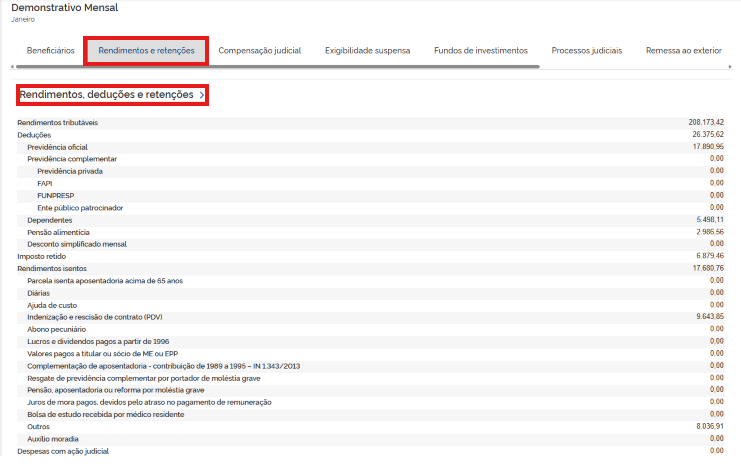Switch to the Compensação judicial tab
The image size is (741, 467).
tap(259, 51)
